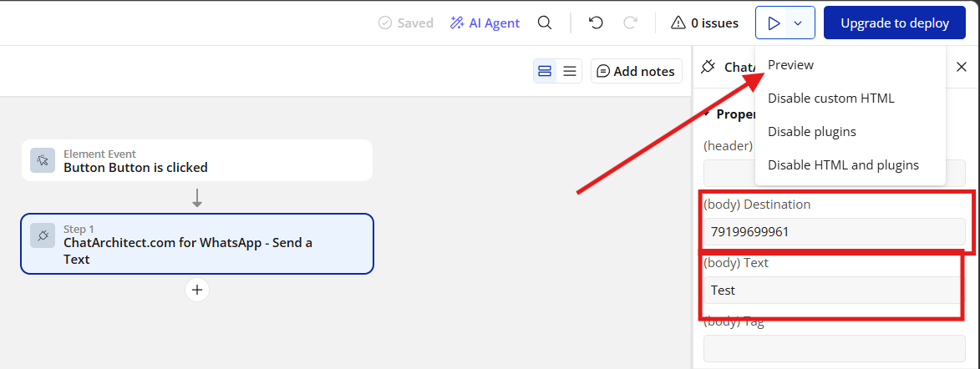
Task: Choose Preview from the dropdown menu
Action: tap(790, 65)
